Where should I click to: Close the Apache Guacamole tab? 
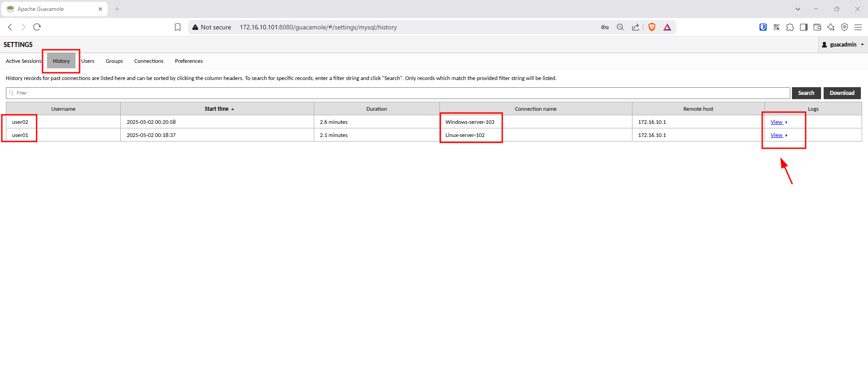[x=100, y=9]
